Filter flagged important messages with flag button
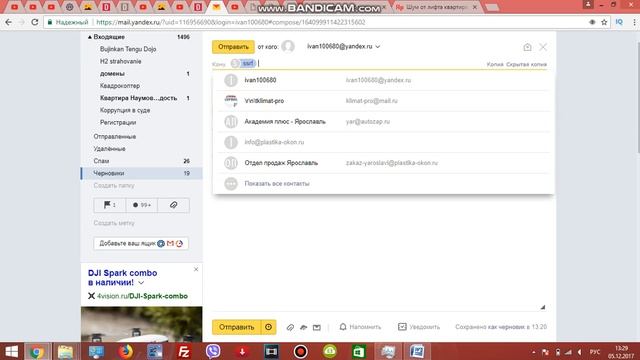 pos(109,205)
